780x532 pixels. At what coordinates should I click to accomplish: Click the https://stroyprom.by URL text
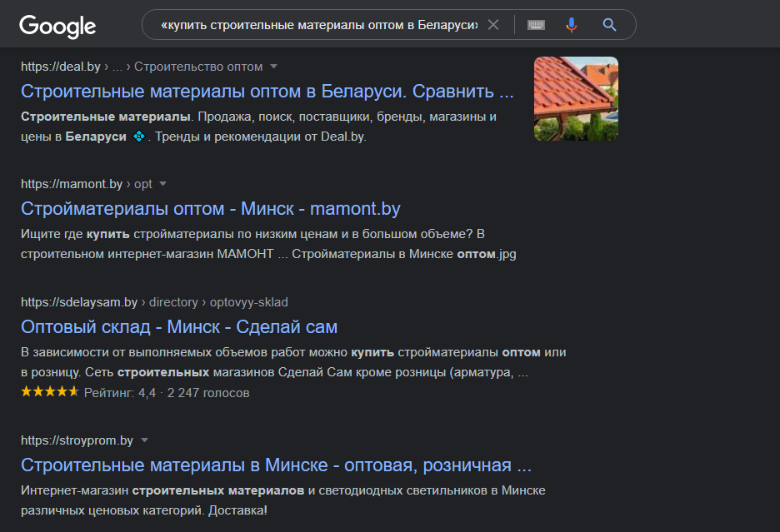click(x=77, y=440)
